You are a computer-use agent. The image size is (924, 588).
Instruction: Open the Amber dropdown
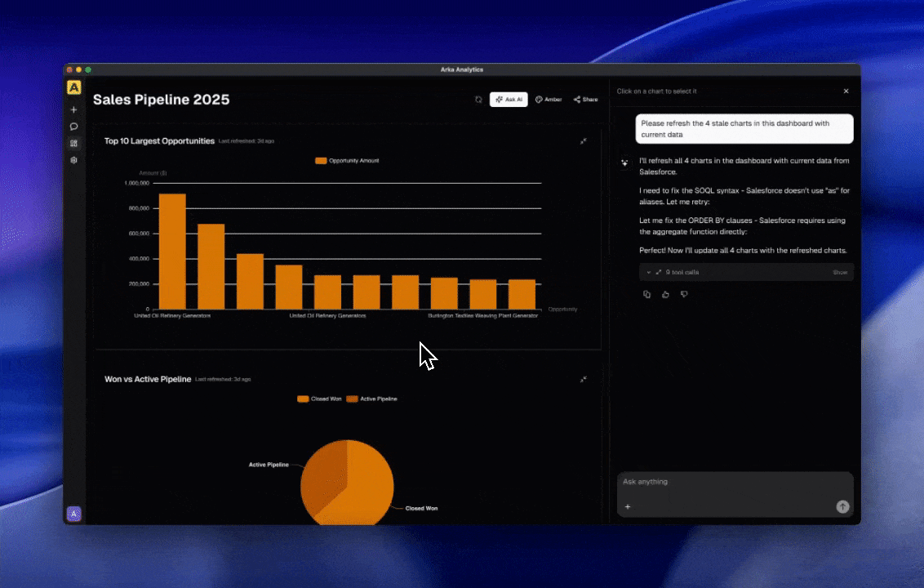pyautogui.click(x=549, y=99)
